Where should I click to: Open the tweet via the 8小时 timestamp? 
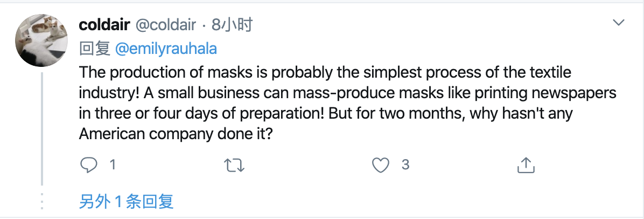click(232, 25)
